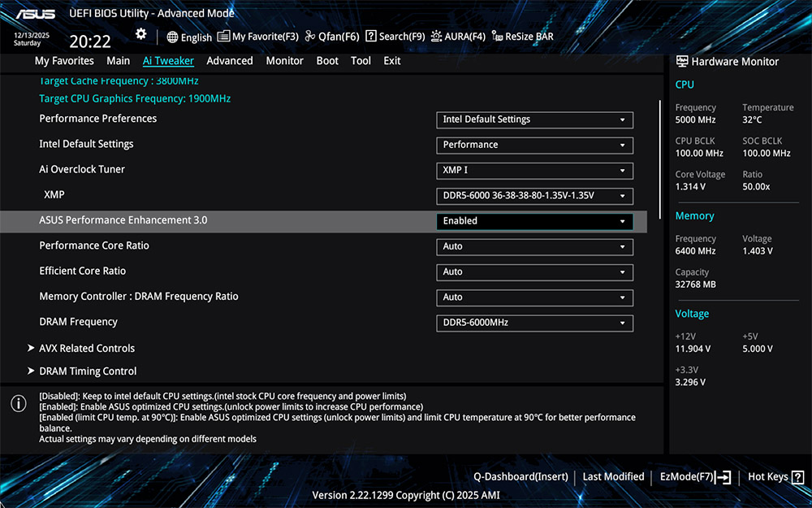Launch Qfan (F6) fan control

[x=332, y=37]
